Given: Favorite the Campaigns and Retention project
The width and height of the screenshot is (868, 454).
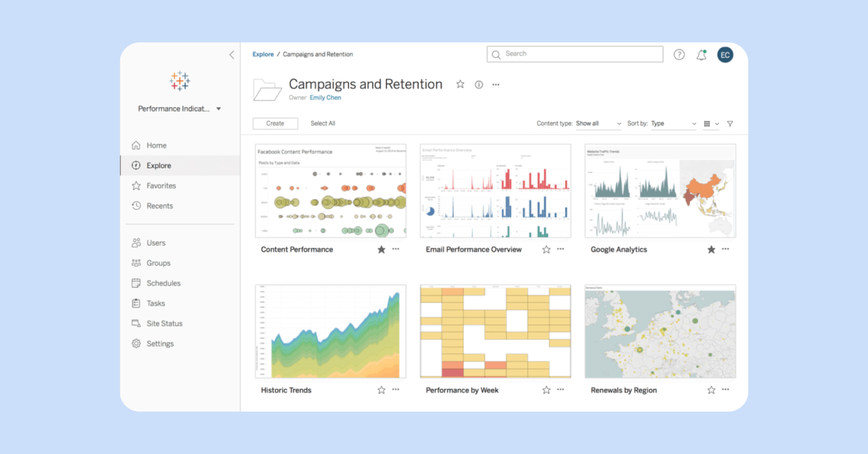Looking at the screenshot, I should coord(460,84).
